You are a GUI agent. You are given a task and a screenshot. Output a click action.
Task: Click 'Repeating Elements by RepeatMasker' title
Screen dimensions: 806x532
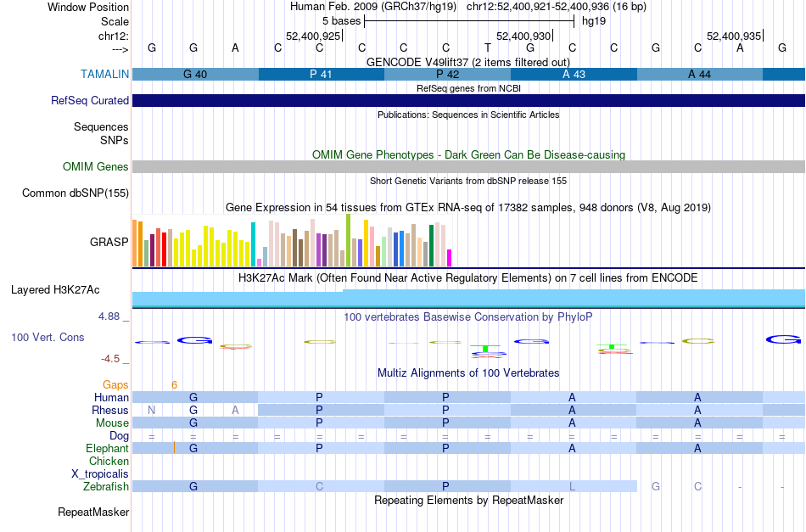point(468,500)
